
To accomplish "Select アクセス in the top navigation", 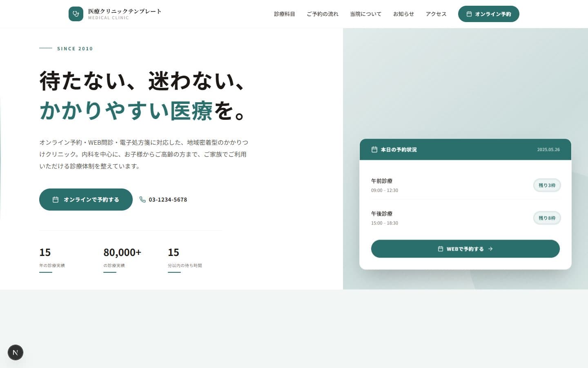I will (x=436, y=14).
